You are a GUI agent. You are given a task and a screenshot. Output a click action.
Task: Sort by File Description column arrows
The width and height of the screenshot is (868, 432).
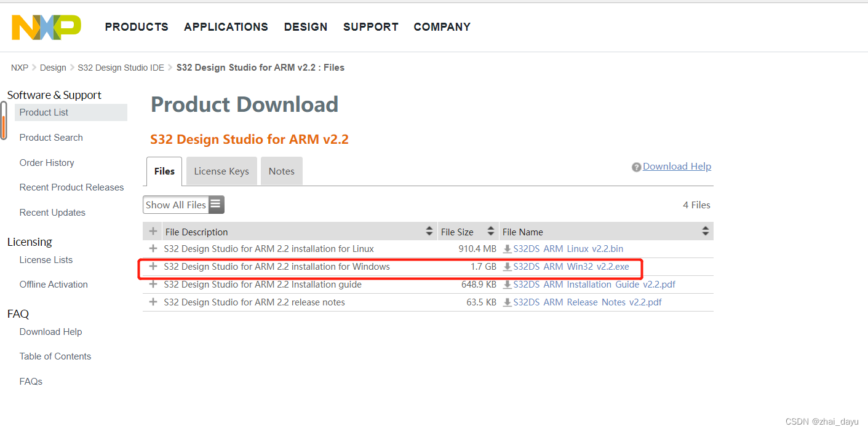pyautogui.click(x=429, y=232)
